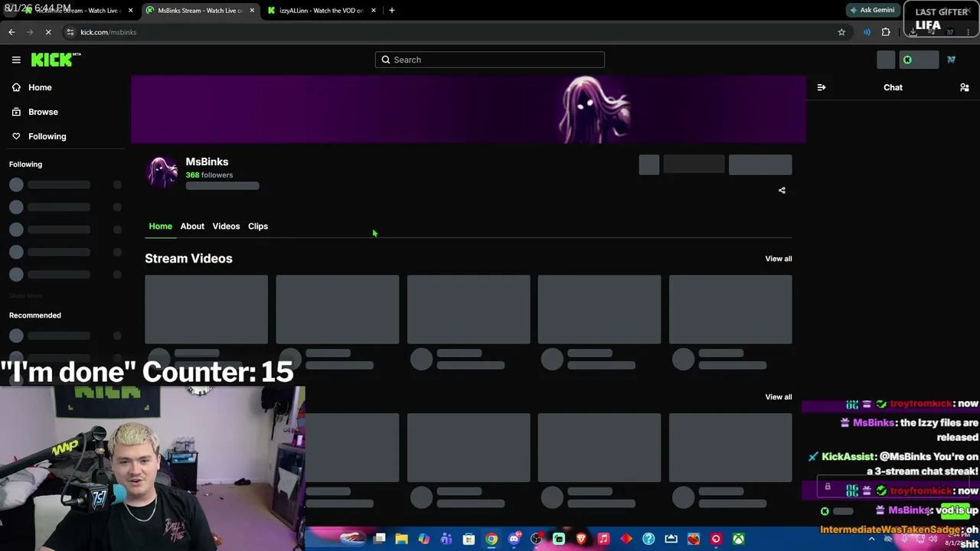The image size is (980, 551).
Task: Open Microsoft Teams from the taskbar
Action: 446,540
